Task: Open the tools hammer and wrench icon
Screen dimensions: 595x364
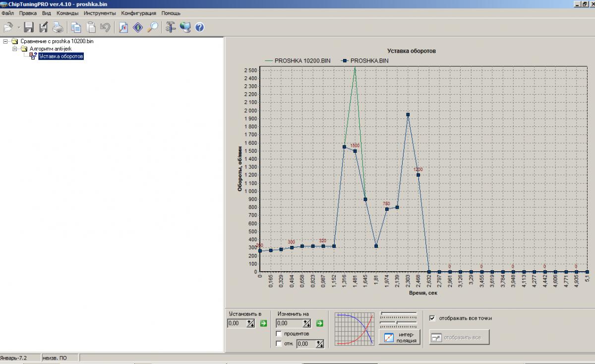Action: point(171,27)
